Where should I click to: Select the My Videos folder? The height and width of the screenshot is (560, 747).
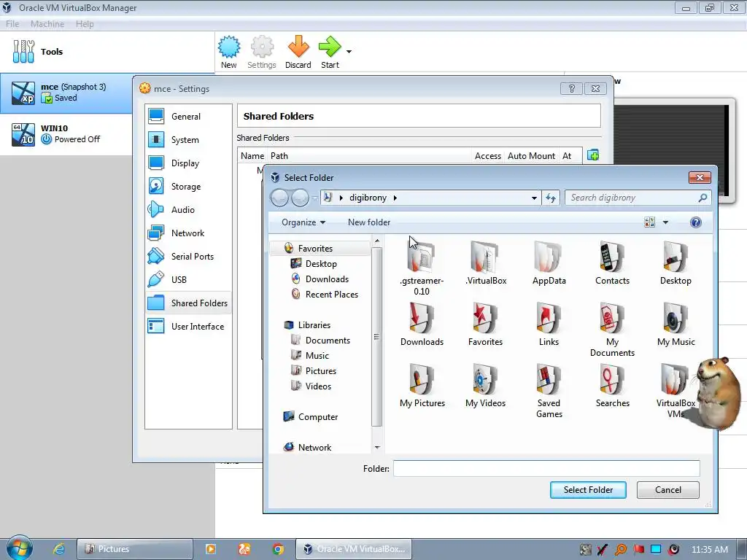(485, 385)
